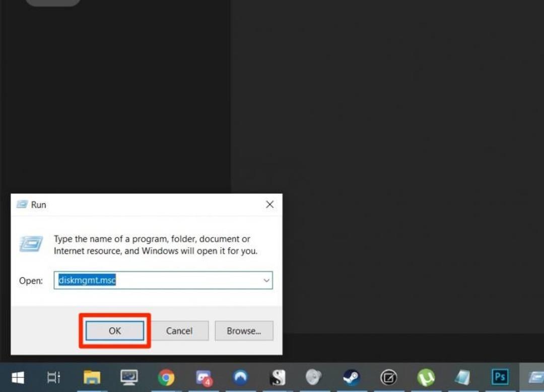Open the grey speaker app icon

tap(314, 377)
